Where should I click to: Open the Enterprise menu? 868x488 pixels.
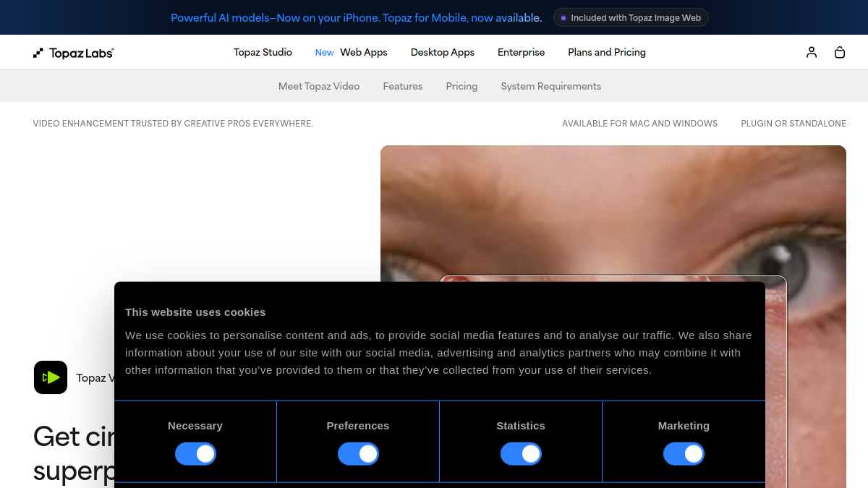(522, 52)
